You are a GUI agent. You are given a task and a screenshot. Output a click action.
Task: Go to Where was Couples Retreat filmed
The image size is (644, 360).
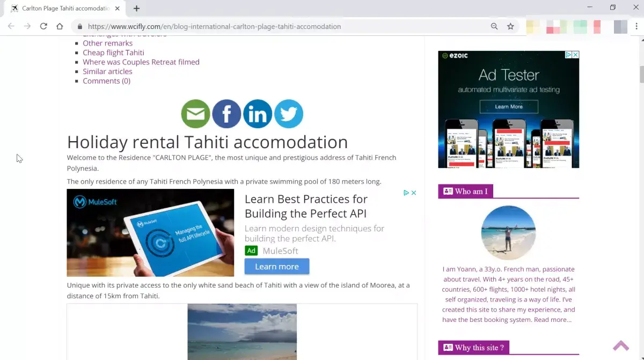[141, 62]
